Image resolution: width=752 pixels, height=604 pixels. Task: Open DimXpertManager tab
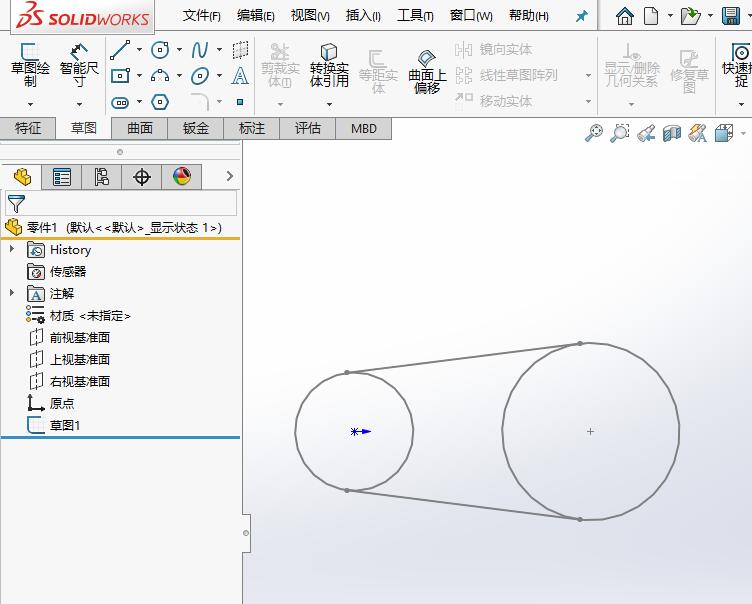coord(142,177)
